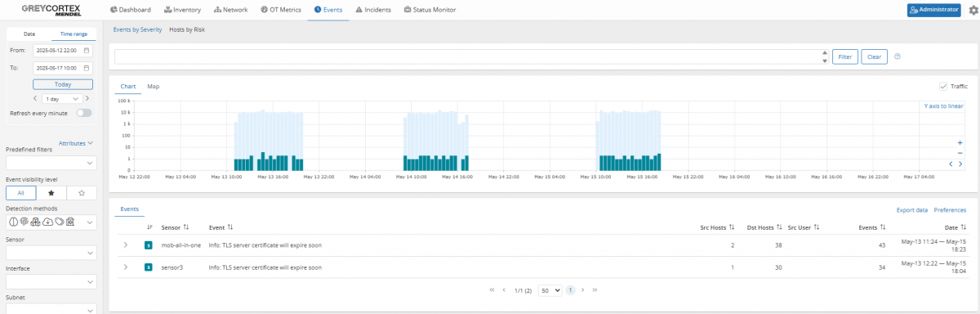Viewport: 980px width, 314px height.
Task: Click the Events navigation item
Action: (x=327, y=10)
